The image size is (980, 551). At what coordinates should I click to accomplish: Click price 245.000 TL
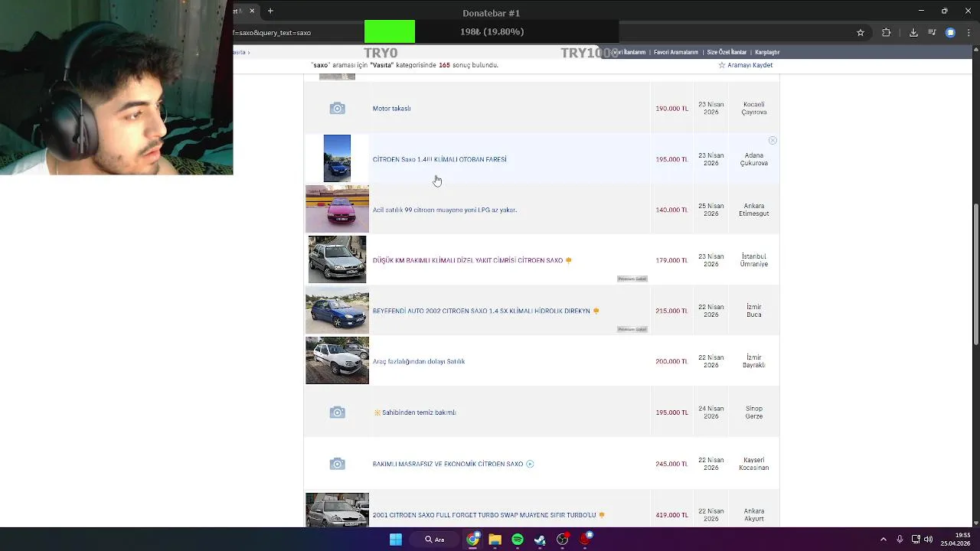(x=671, y=464)
